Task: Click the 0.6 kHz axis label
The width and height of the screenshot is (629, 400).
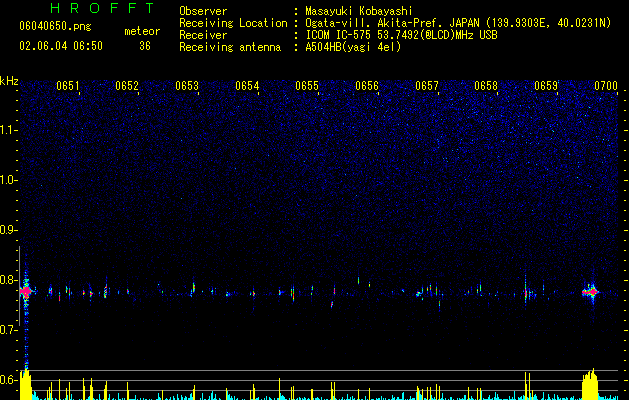Action: click(x=8, y=380)
